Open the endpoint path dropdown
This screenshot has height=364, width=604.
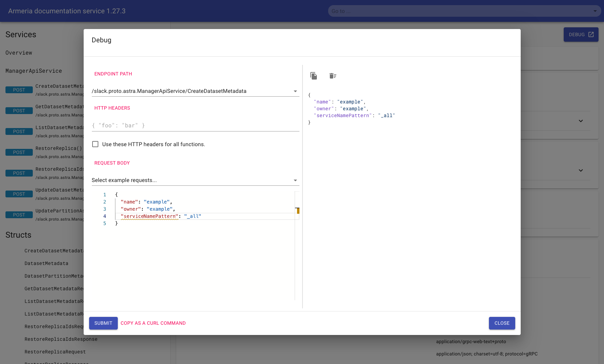pyautogui.click(x=195, y=91)
